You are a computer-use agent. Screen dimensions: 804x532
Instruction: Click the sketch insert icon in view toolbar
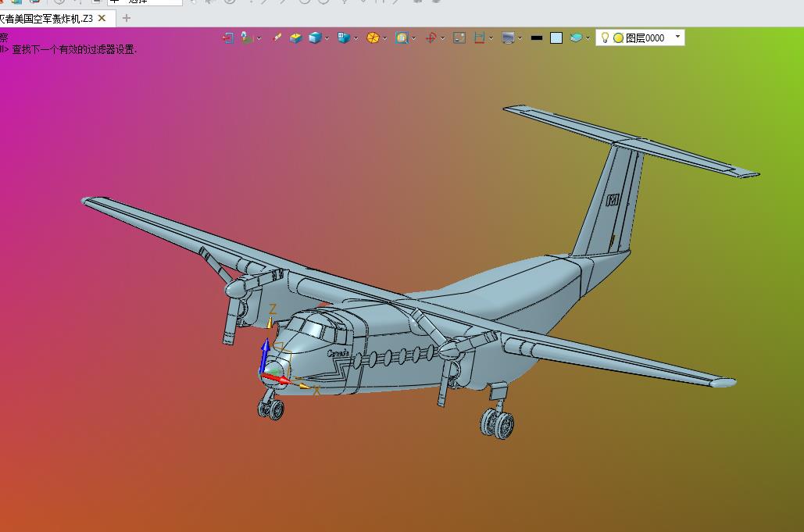point(247,38)
